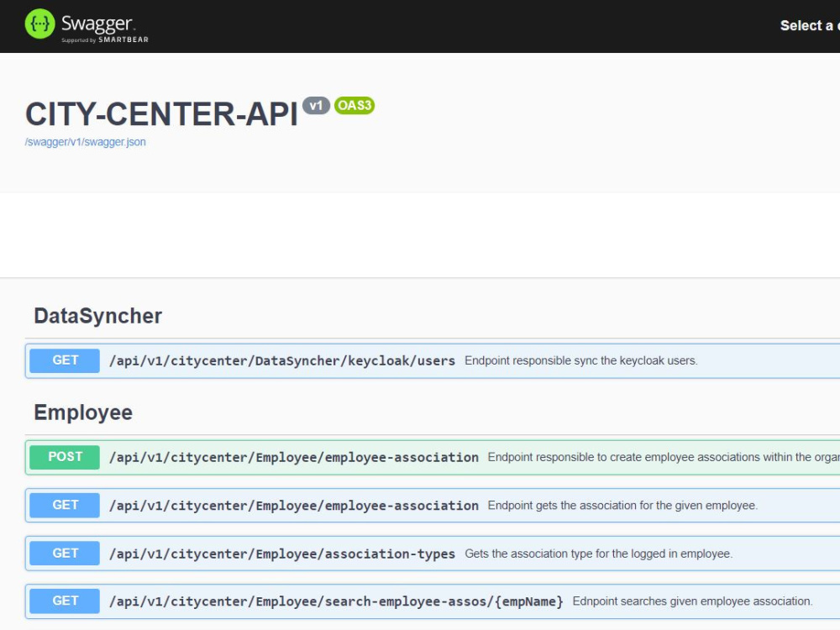Viewport: 840px width, 630px height.
Task: Expand POST Employee/employee-association endpoint
Action: (x=293, y=457)
